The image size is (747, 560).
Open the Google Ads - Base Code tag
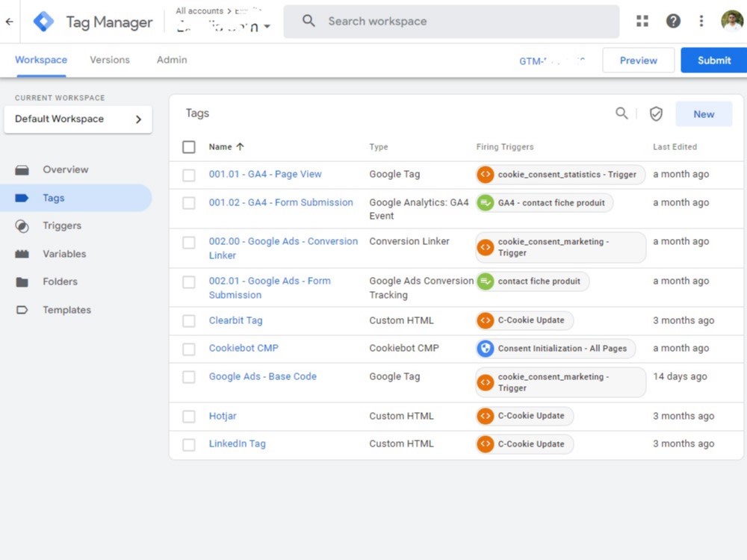pos(262,376)
